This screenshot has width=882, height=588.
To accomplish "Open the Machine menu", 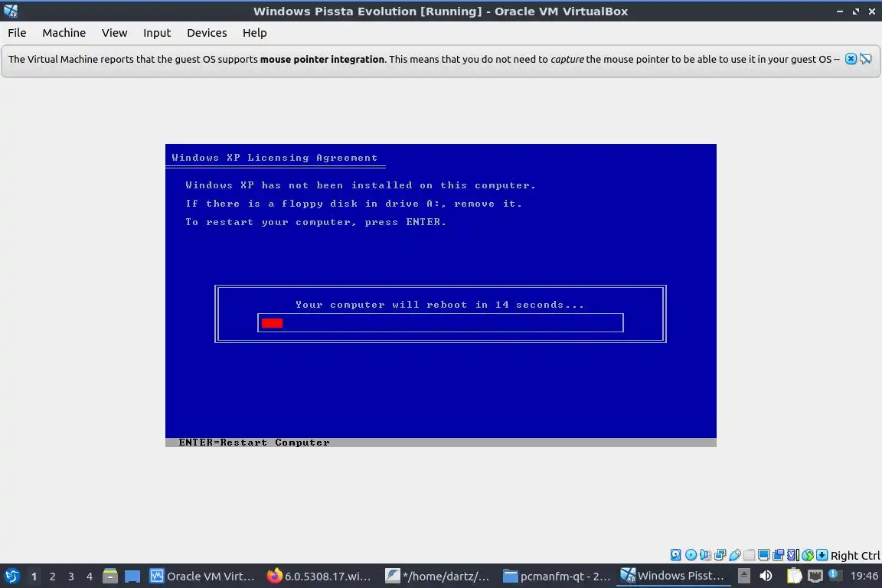I will tap(64, 33).
